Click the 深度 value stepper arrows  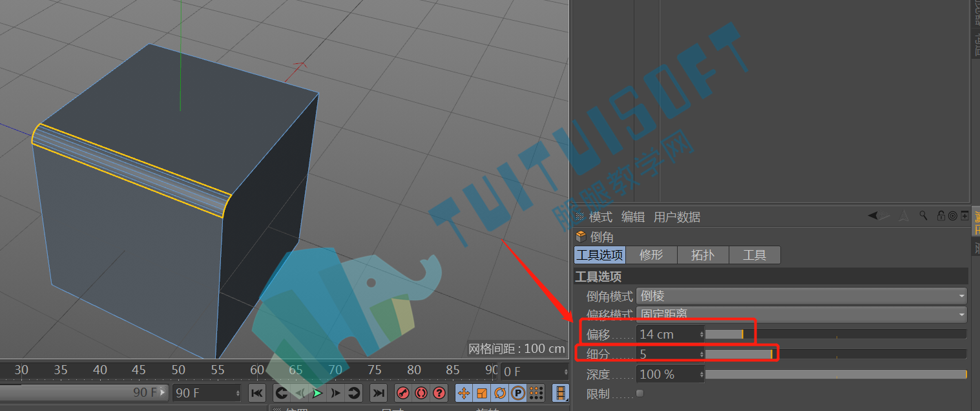pyautogui.click(x=702, y=374)
